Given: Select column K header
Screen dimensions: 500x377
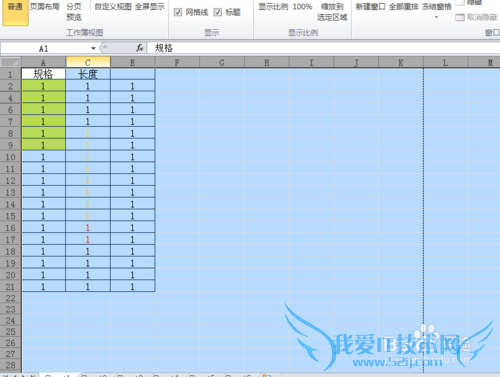Looking at the screenshot, I should (x=401, y=62).
